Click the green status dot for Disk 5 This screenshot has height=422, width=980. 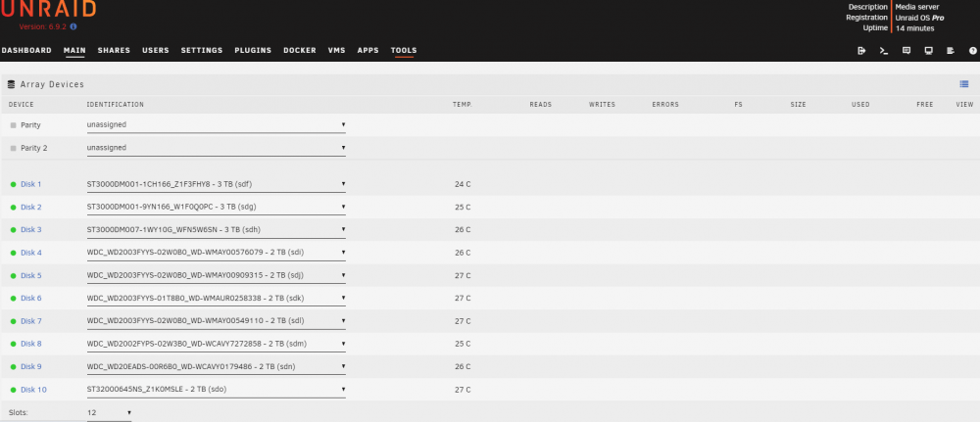(x=13, y=276)
